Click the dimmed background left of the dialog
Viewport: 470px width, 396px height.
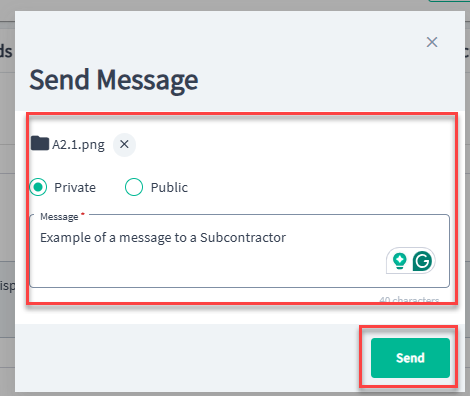(7, 200)
